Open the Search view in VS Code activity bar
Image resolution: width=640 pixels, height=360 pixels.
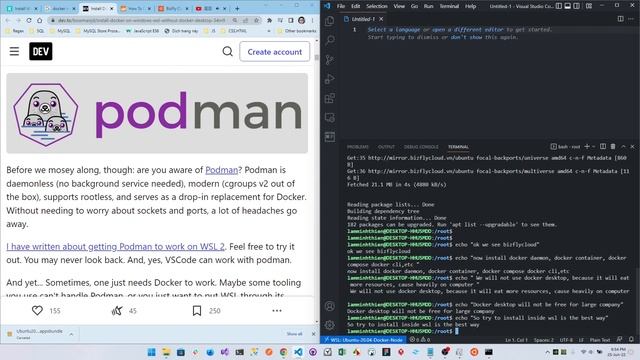coord(329,40)
